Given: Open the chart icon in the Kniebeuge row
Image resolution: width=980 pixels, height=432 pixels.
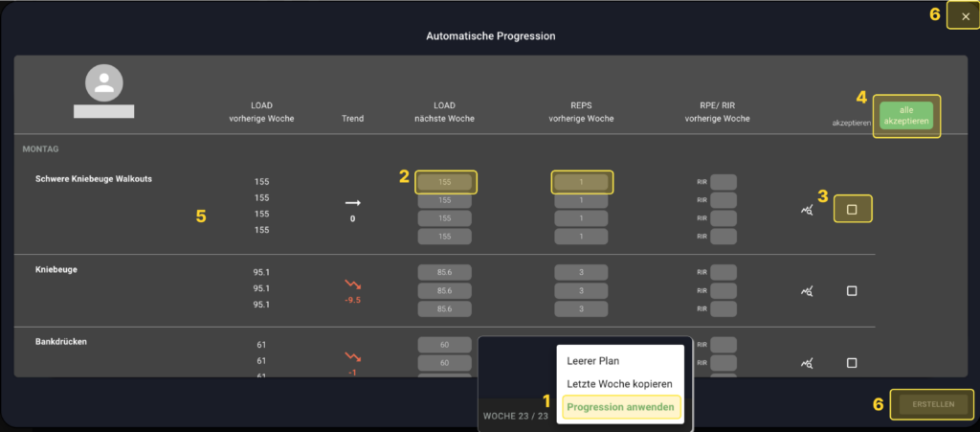Looking at the screenshot, I should click(x=807, y=290).
